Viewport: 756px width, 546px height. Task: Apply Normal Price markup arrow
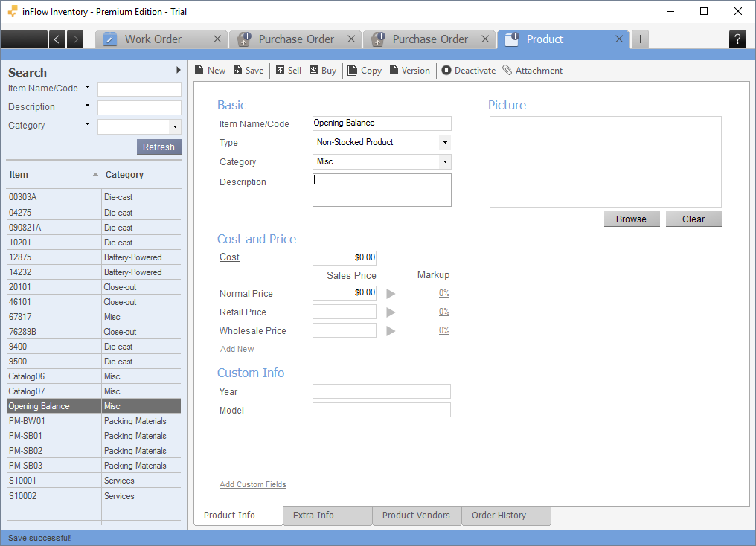click(x=391, y=294)
